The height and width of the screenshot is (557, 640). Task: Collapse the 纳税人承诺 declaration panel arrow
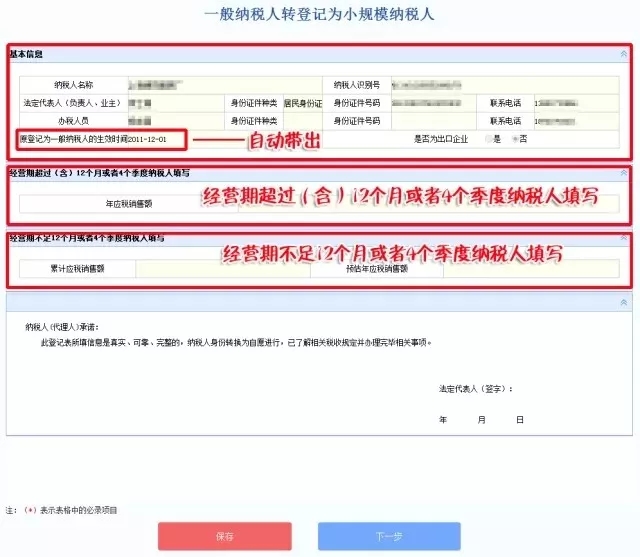tap(622, 301)
